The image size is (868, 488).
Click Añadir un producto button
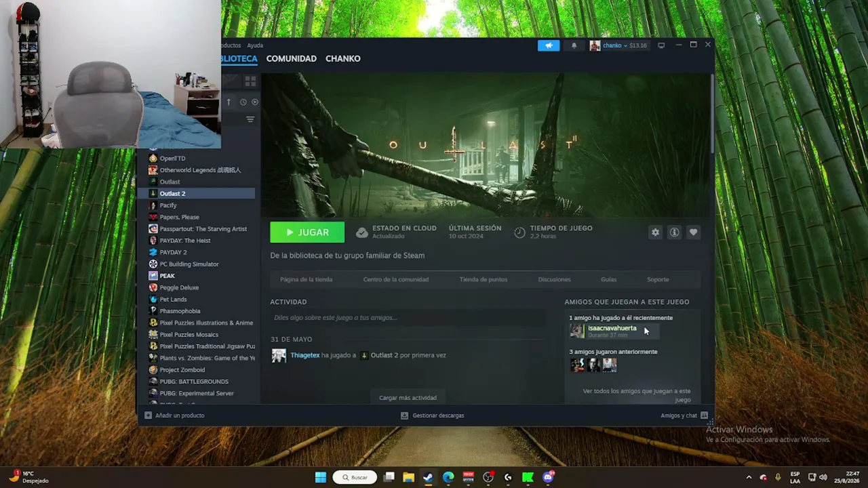174,415
